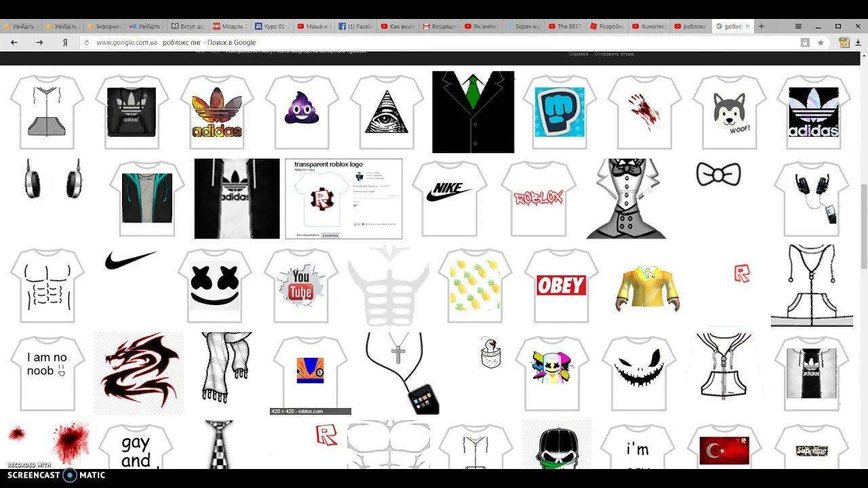Open the rainbow-colored adidas logo shirt image
868x488 pixels.
pyautogui.click(x=217, y=112)
